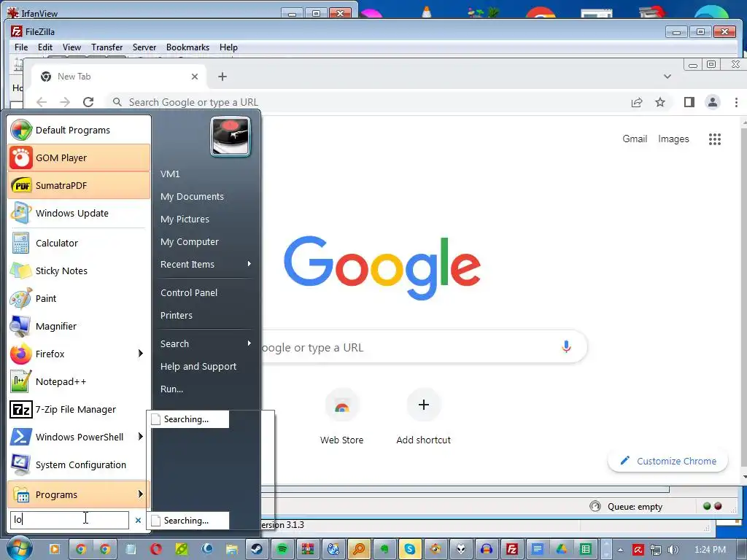The width and height of the screenshot is (747, 560).
Task: Open Control Panel from Start menu
Action: (206, 293)
